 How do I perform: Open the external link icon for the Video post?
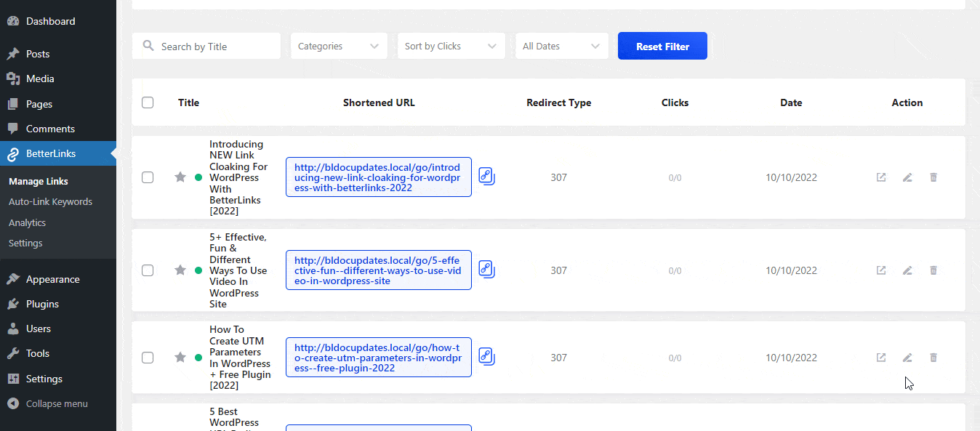coord(880,270)
